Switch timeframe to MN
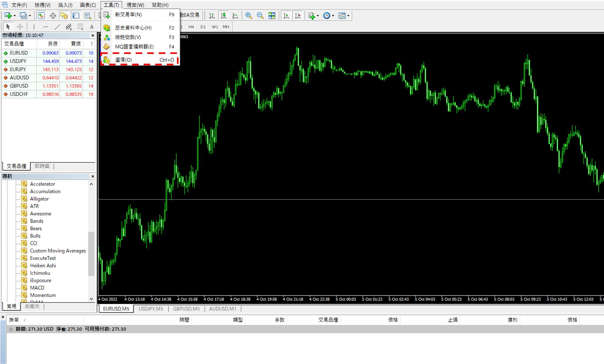The width and height of the screenshot is (604, 364). tap(226, 27)
